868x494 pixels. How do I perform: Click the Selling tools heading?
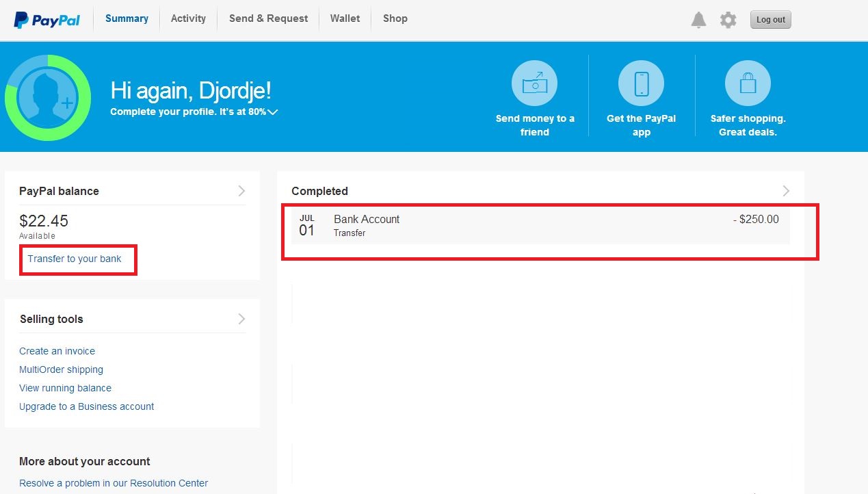pyautogui.click(x=51, y=319)
